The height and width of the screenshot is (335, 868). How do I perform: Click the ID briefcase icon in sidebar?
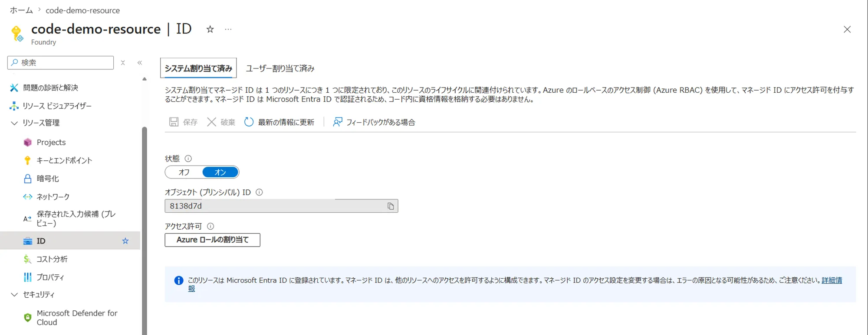[27, 241]
